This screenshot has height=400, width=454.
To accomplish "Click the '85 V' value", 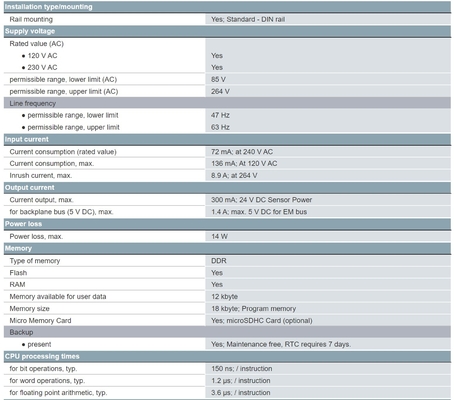I will pos(218,79).
